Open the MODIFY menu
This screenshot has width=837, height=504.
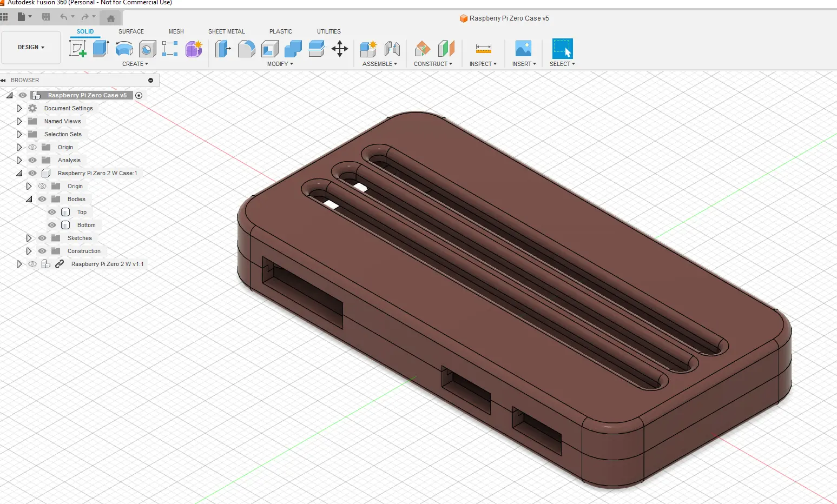point(280,64)
